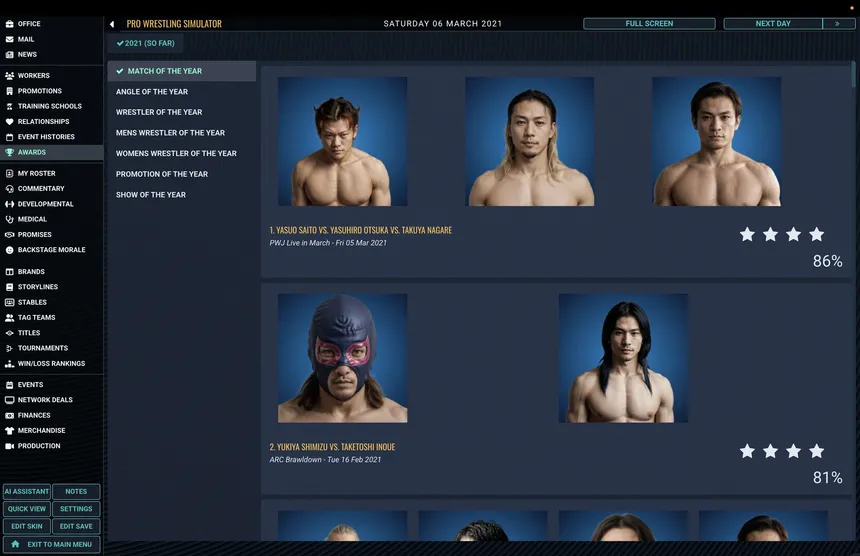Click the awards list vertical scrollbar
Screen dimensions: 860x556
[853, 74]
